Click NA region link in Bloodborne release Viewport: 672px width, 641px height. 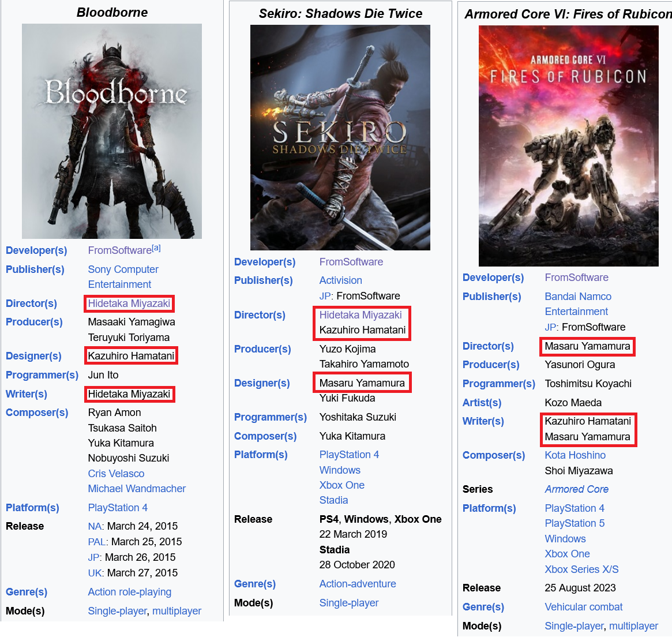coord(95,527)
